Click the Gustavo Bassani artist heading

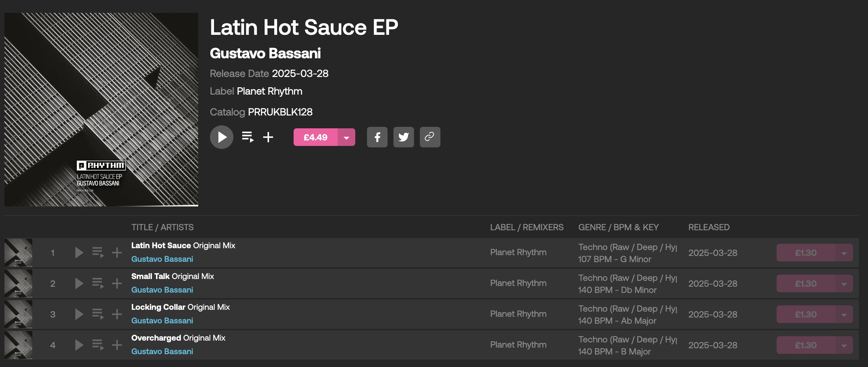click(x=265, y=54)
